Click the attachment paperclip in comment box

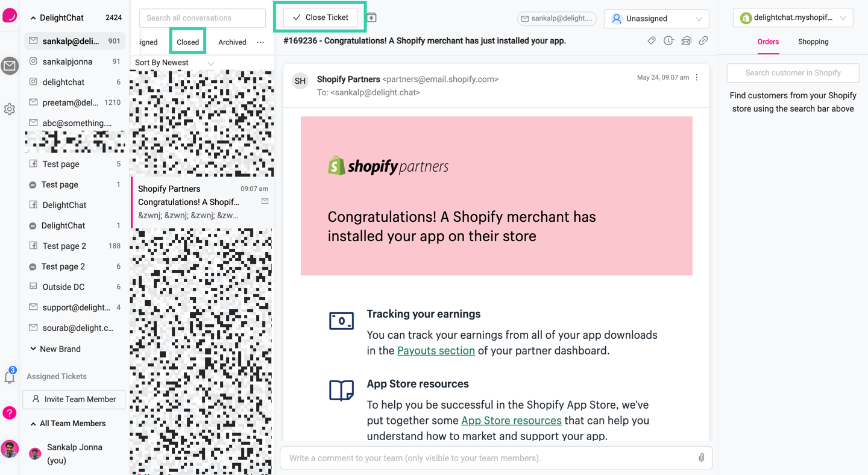click(702, 458)
